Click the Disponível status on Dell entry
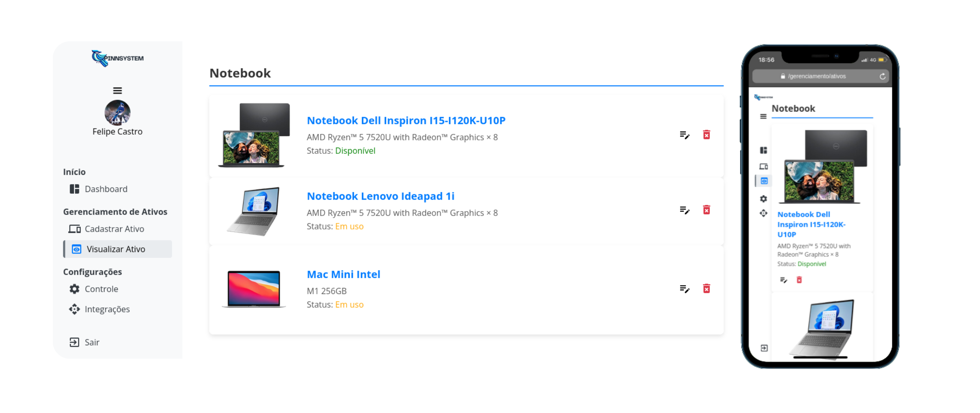This screenshot has width=980, height=413. coord(354,151)
